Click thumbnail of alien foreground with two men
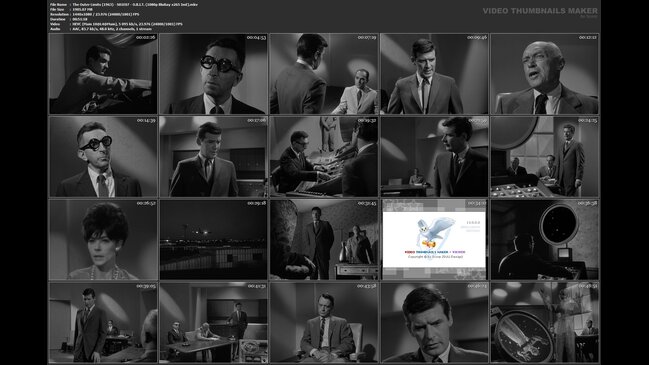The width and height of the screenshot is (649, 365). (x=324, y=240)
